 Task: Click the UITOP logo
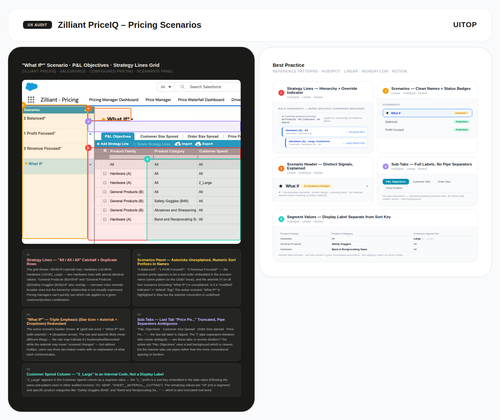[465, 25]
